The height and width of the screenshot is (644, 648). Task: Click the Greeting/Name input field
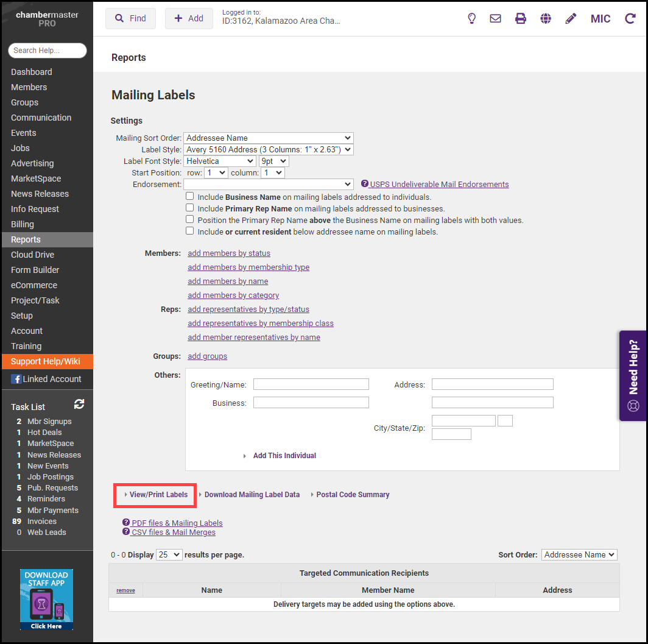pos(311,384)
